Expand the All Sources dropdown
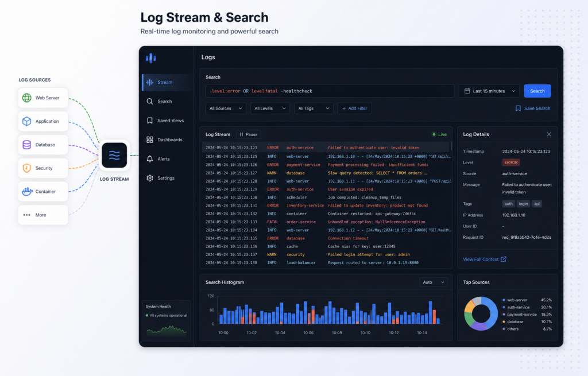Viewport: 588px width, 376px height. point(226,108)
